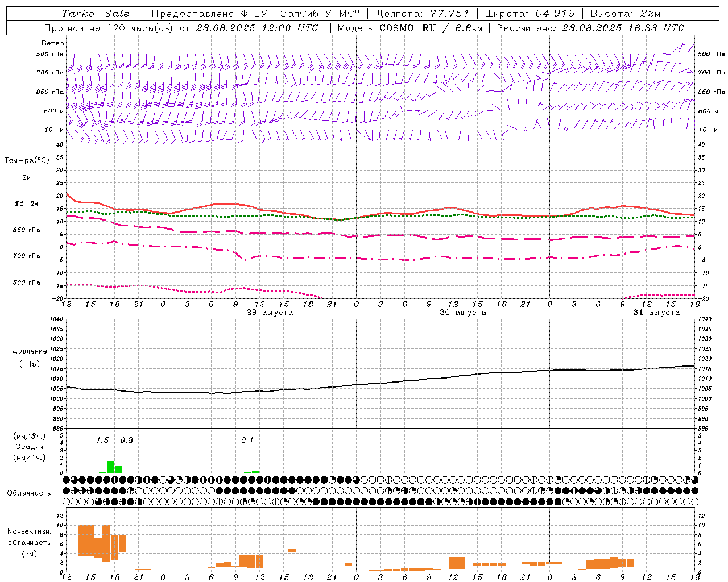Click forecast start time "28.08.2025 12:00 UTC"
The width and height of the screenshot is (728, 582).
257,28
